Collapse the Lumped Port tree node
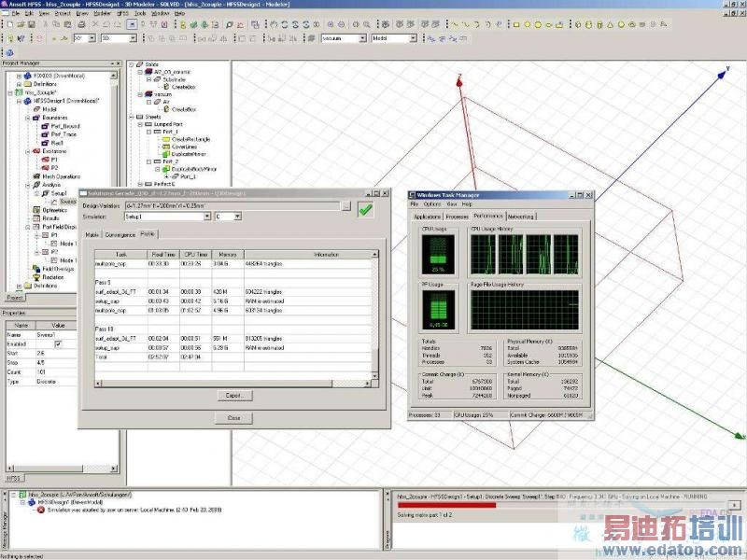The height and width of the screenshot is (560, 747). (x=140, y=124)
